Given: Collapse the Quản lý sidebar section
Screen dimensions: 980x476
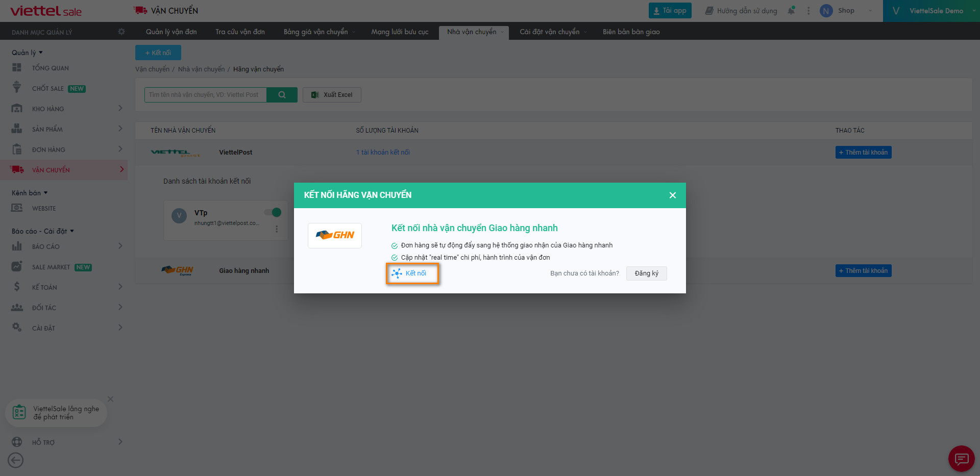Looking at the screenshot, I should click(27, 53).
